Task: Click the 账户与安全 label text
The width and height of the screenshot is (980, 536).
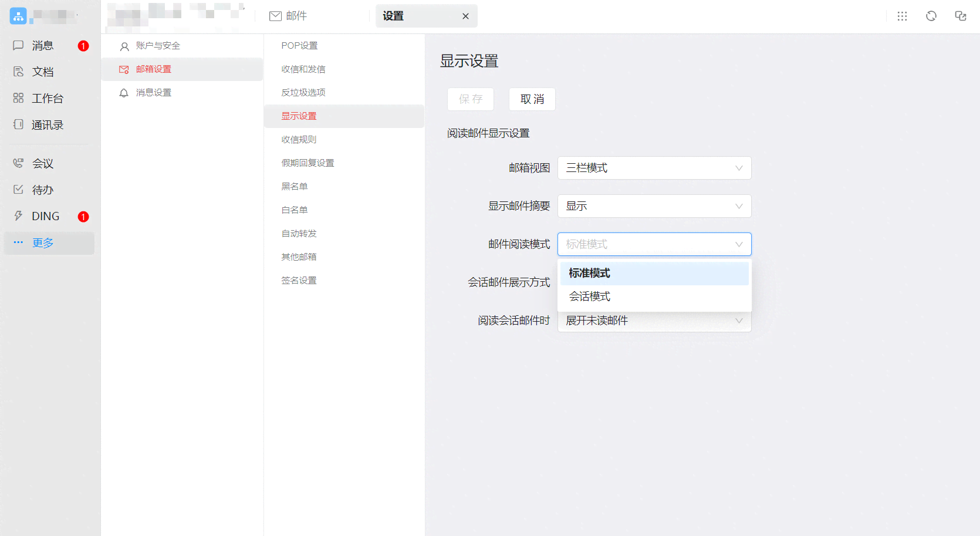Action: click(158, 46)
